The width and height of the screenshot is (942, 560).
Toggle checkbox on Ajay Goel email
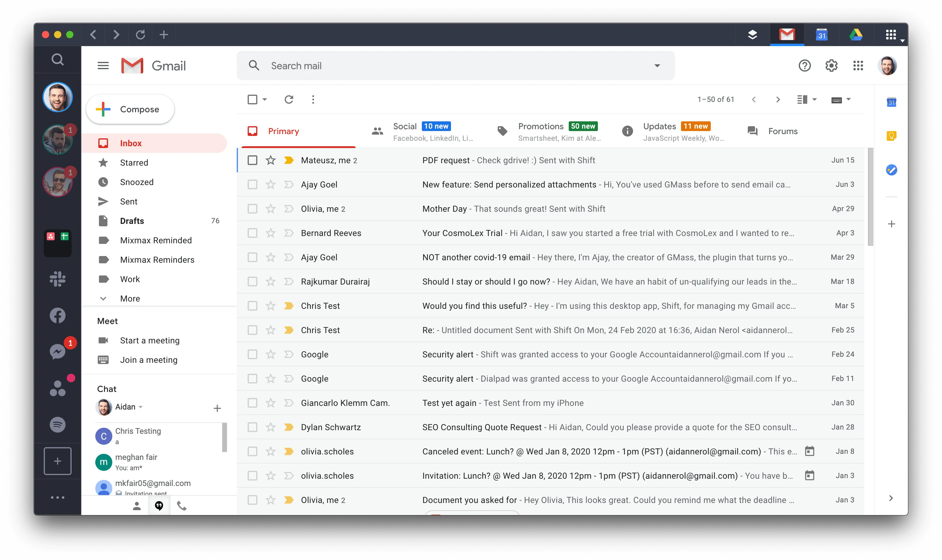click(253, 184)
